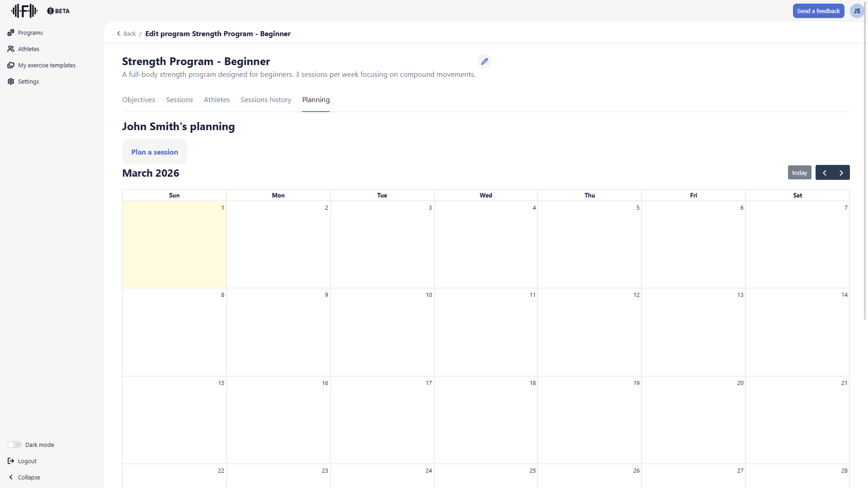Image resolution: width=868 pixels, height=488 pixels.
Task: Click the Programs sidebar icon
Action: (11, 33)
